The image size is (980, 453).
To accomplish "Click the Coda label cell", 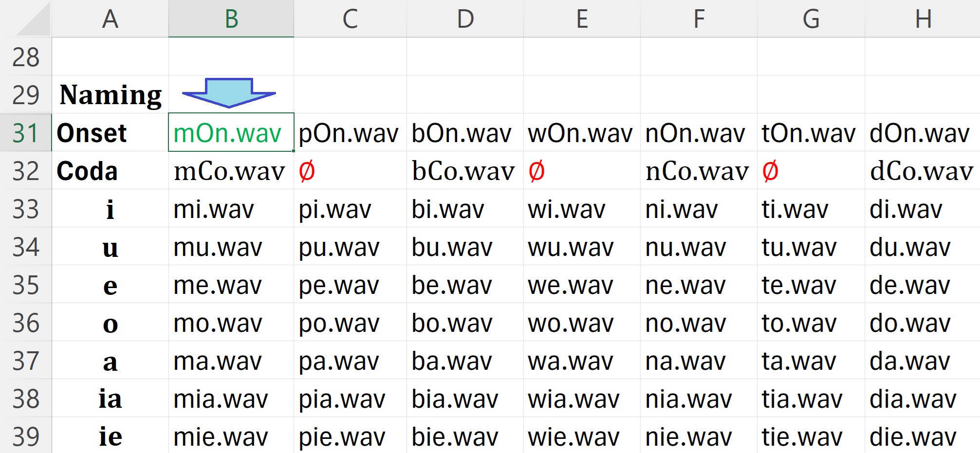I will pyautogui.click(x=111, y=171).
